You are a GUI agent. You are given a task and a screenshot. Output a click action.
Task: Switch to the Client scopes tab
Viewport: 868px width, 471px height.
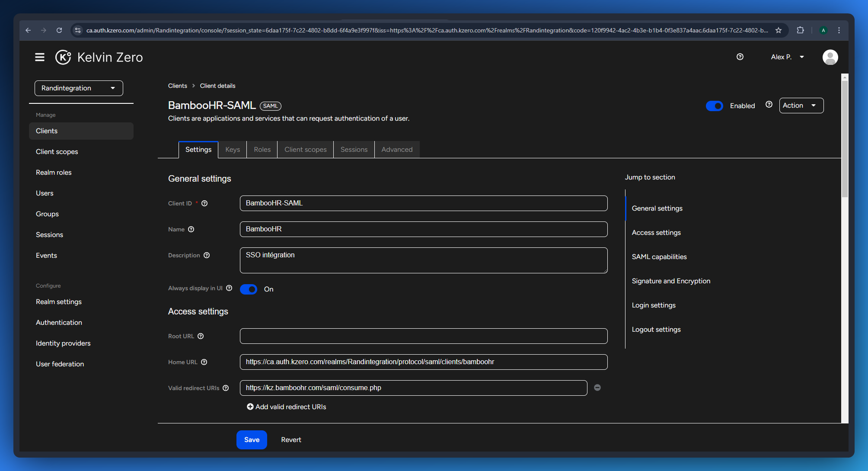pyautogui.click(x=306, y=150)
